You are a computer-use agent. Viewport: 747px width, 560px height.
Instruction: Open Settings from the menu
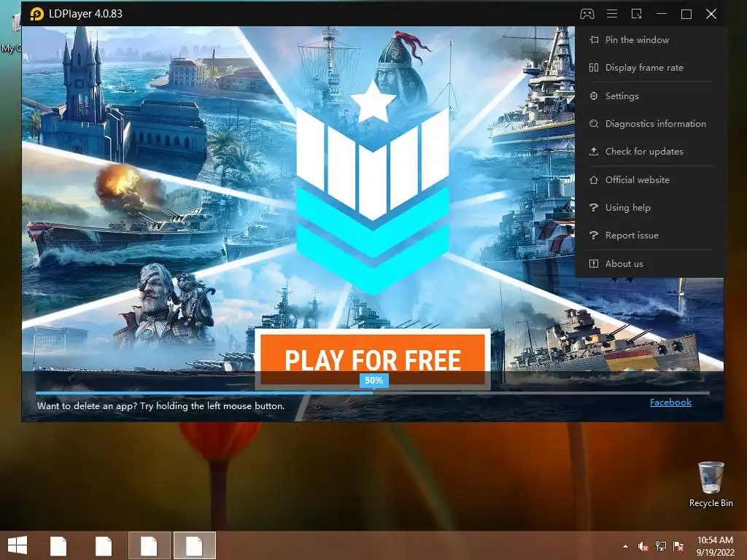[x=650, y=96]
